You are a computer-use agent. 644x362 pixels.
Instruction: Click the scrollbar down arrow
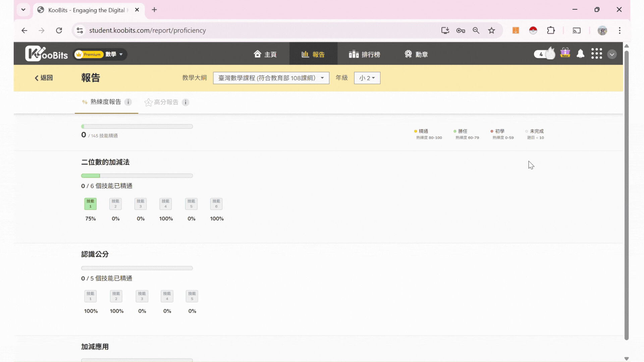click(626, 359)
